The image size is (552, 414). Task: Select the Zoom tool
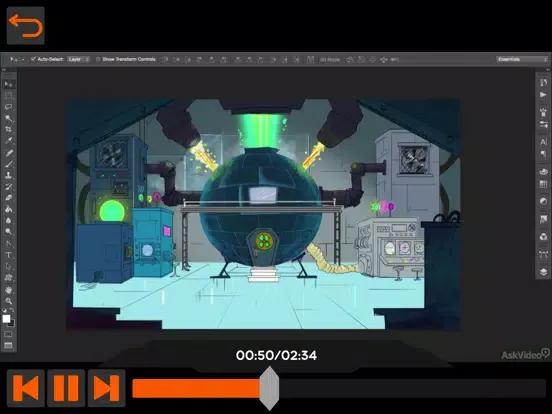click(x=8, y=301)
